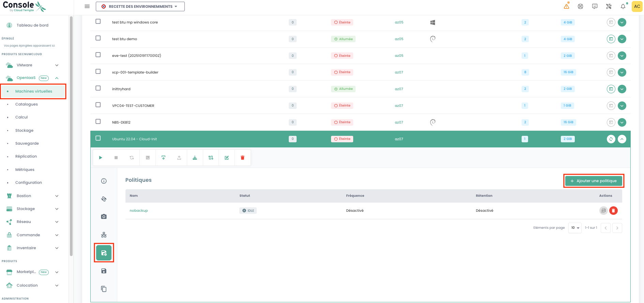Change the elements per page dropdown

pos(575,228)
